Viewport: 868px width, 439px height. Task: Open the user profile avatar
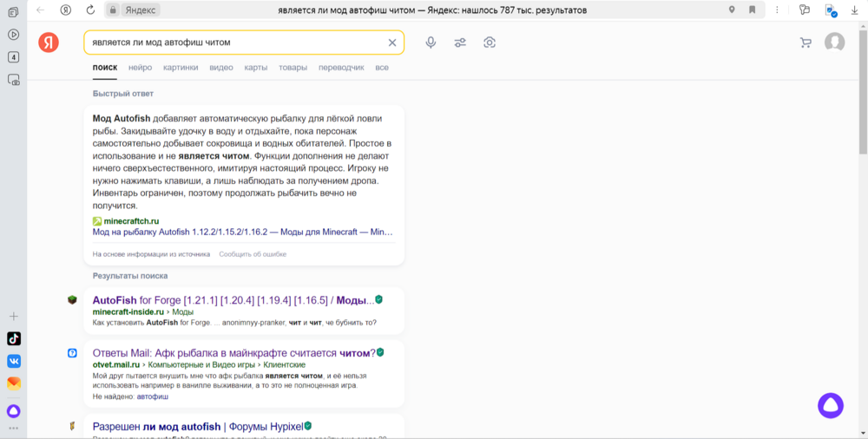[834, 43]
